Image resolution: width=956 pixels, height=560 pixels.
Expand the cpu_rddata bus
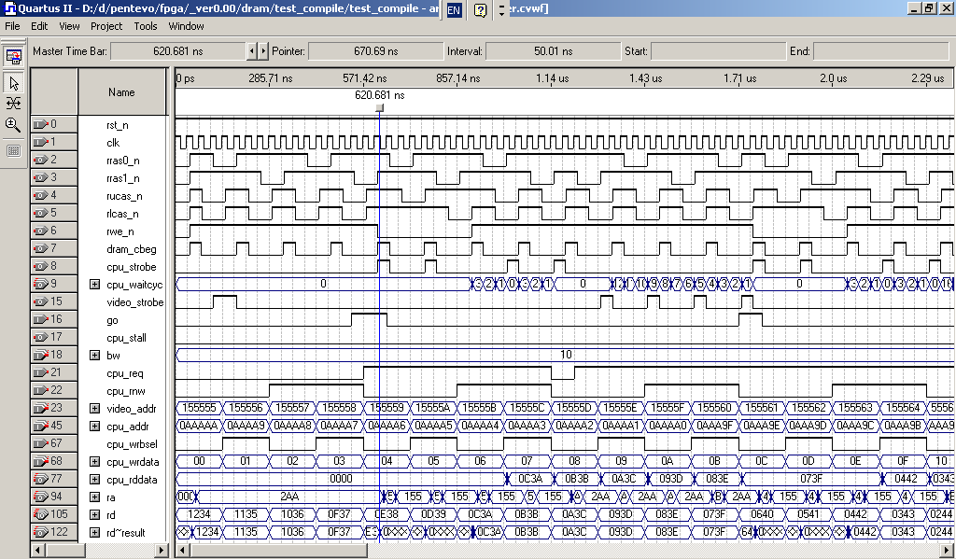coord(94,479)
